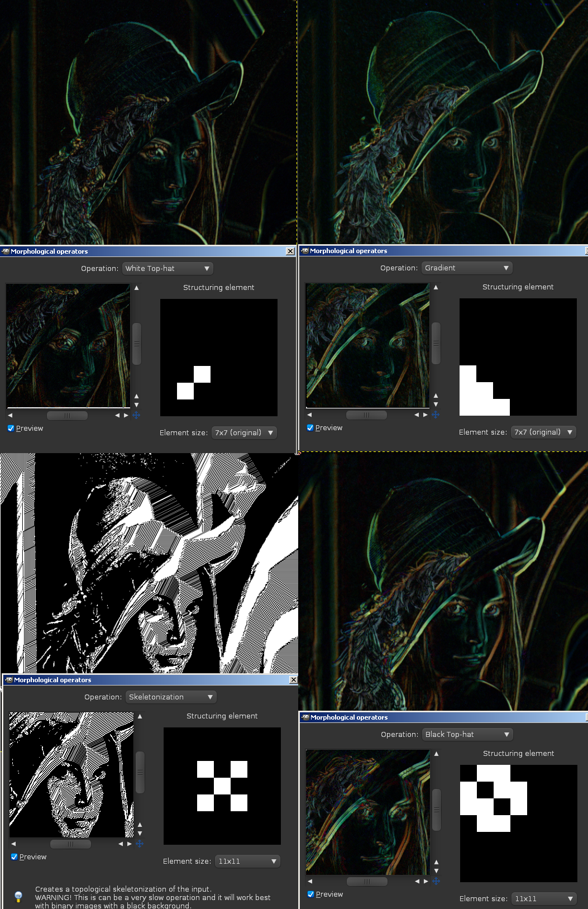Click bottommost scroll-down arrow in Skeletonization preview
The image size is (588, 909).
tap(140, 834)
